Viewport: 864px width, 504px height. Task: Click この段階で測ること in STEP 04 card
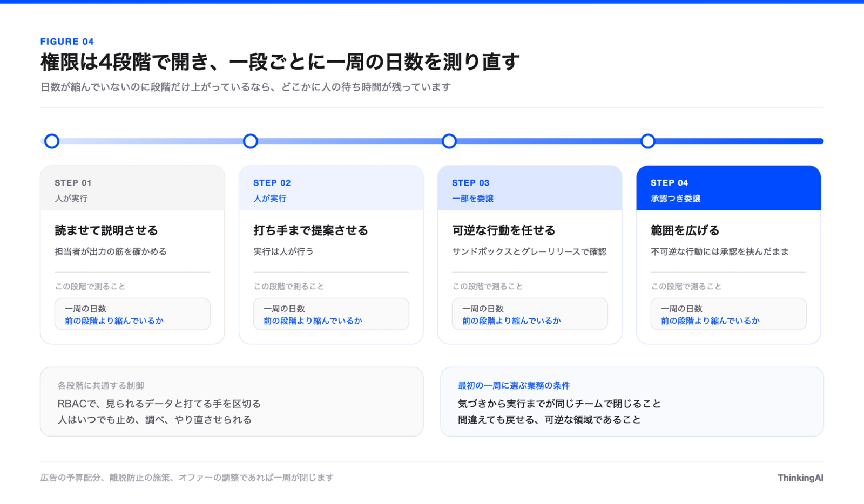pos(686,287)
